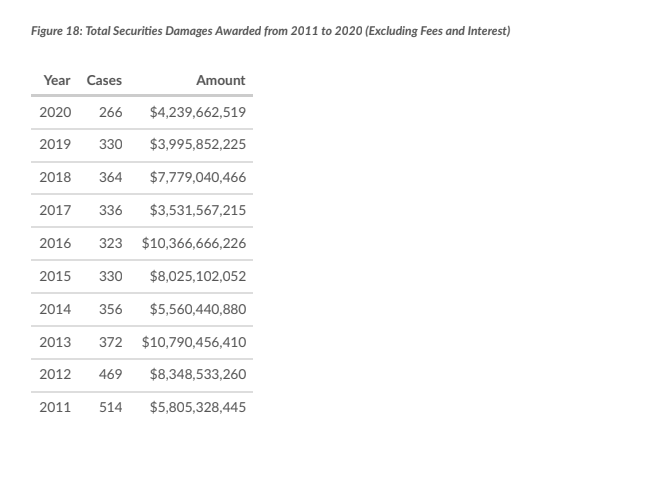Viewport: 663px width, 491px height.
Task: Select the $10,366,666,226 amount for 2016
Action: tap(194, 244)
